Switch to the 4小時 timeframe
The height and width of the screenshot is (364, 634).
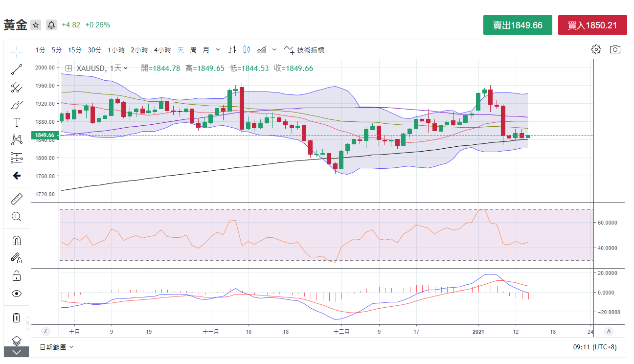pos(162,50)
